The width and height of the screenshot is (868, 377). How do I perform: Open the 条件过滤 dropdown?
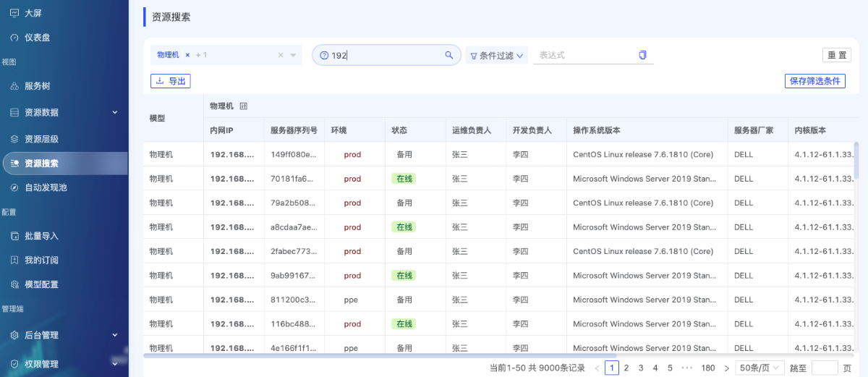pos(497,56)
